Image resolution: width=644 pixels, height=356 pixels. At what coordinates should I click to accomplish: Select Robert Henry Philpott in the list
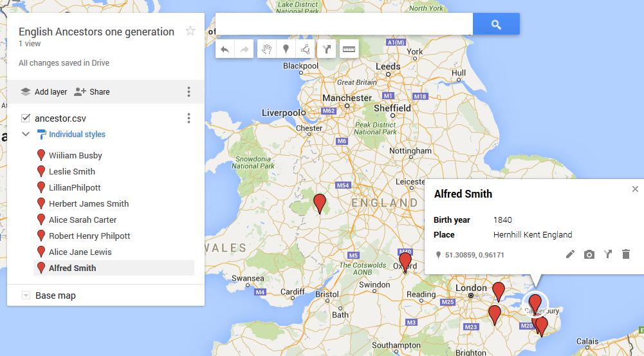pyautogui.click(x=89, y=236)
